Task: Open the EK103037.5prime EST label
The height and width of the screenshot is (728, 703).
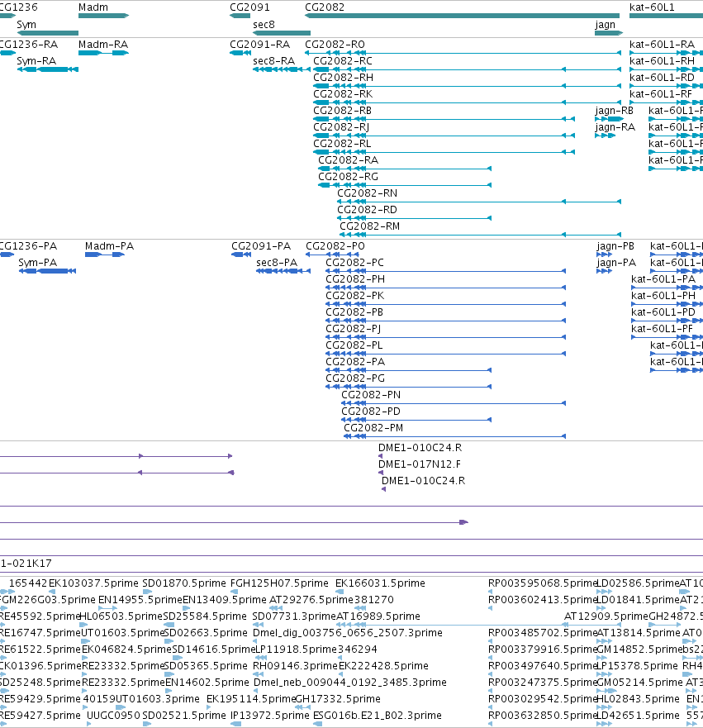Action: pos(93,583)
